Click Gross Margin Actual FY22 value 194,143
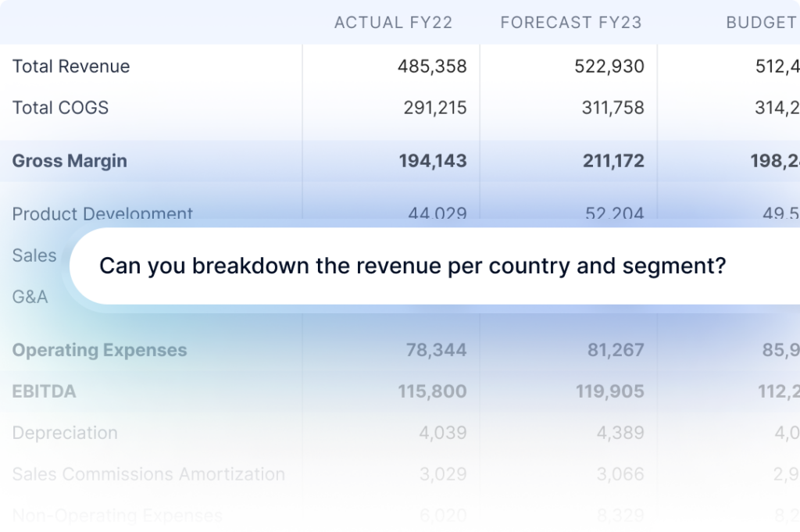 (432, 161)
